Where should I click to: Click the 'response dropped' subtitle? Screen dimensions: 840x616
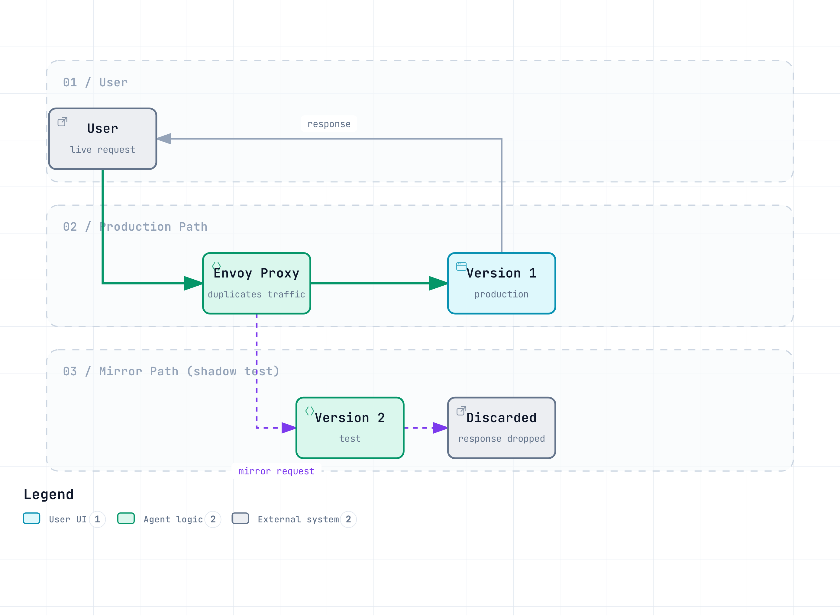[x=502, y=438]
